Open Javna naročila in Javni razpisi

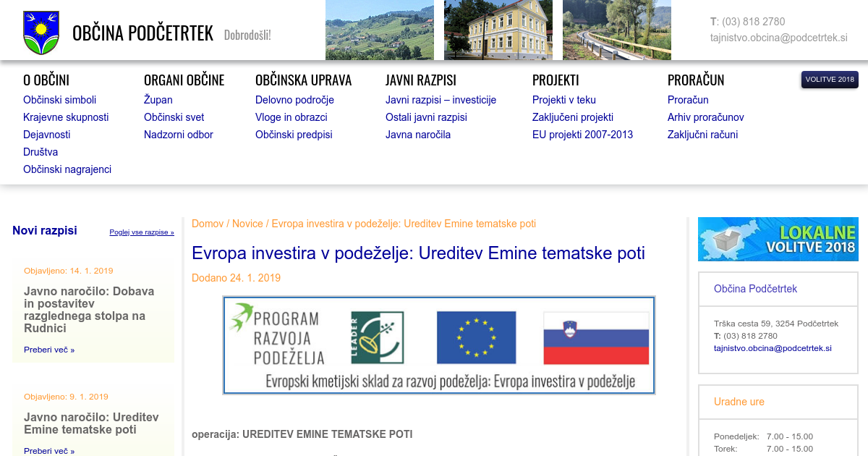pos(417,135)
